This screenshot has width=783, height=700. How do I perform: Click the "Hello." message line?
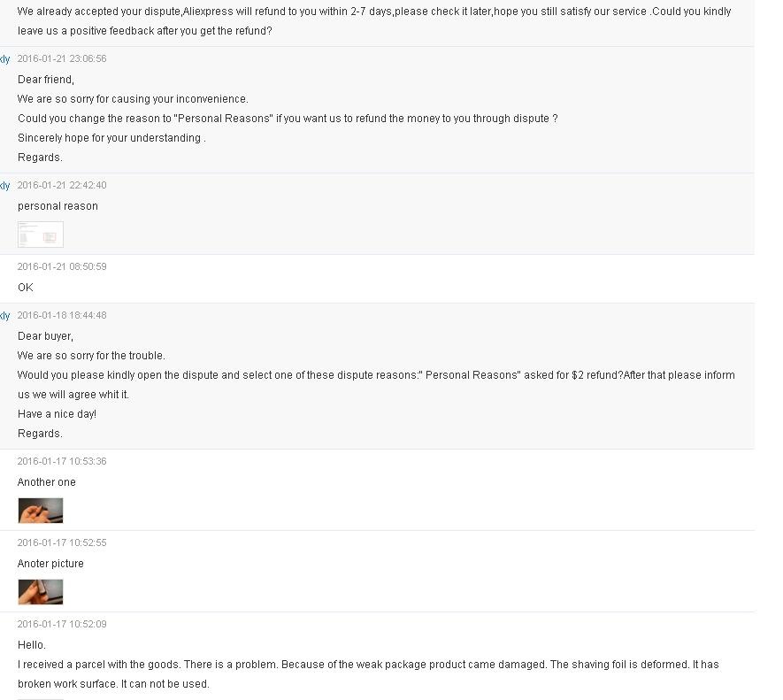tap(32, 645)
